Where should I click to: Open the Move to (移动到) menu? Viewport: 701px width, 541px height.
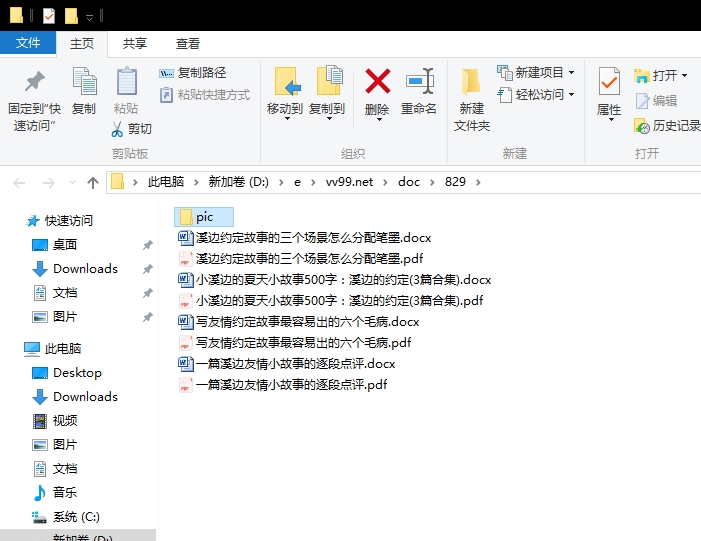[x=285, y=94]
